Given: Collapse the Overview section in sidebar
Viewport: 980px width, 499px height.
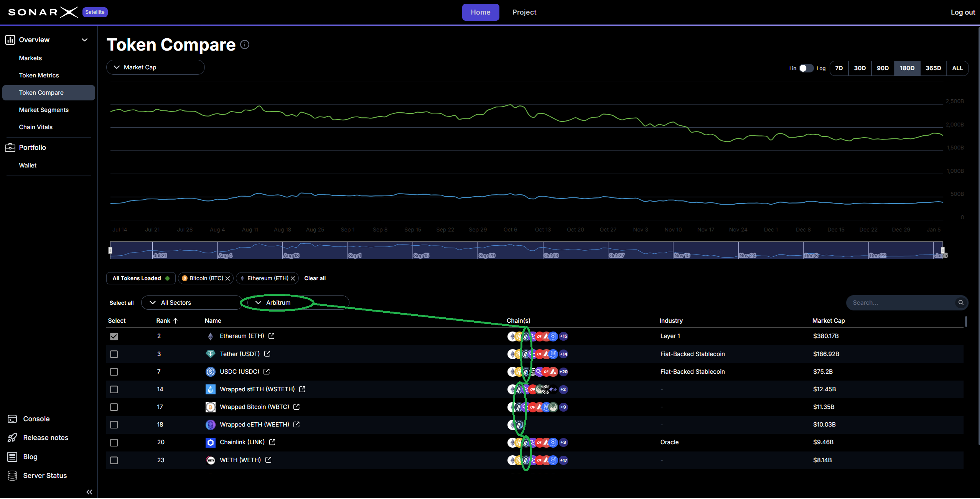Looking at the screenshot, I should (x=85, y=39).
